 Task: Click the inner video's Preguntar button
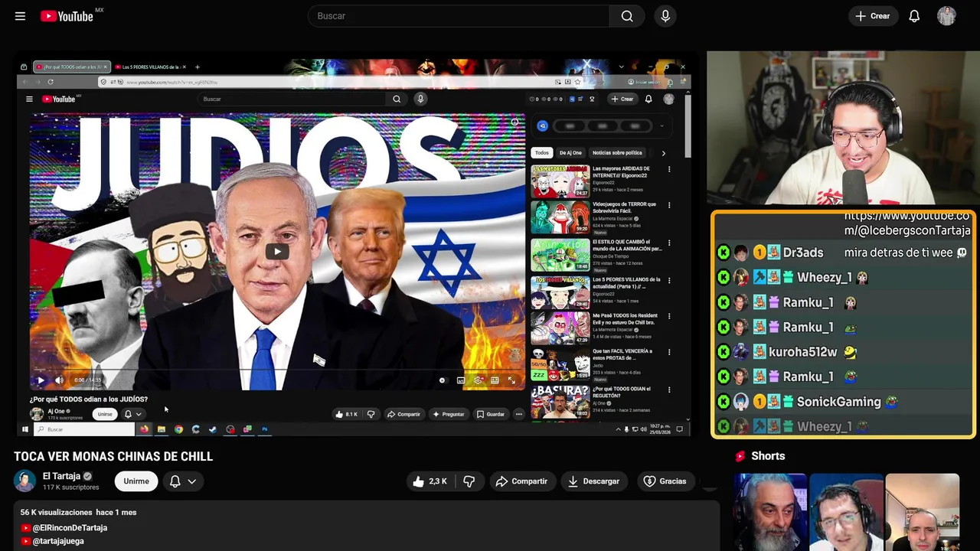click(x=449, y=414)
